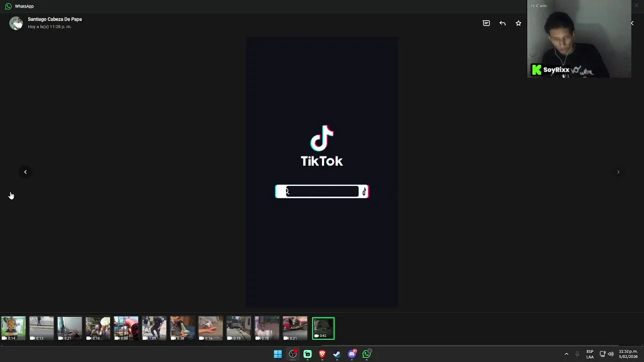
Task: Show hidden system tray icons
Action: click(x=566, y=354)
